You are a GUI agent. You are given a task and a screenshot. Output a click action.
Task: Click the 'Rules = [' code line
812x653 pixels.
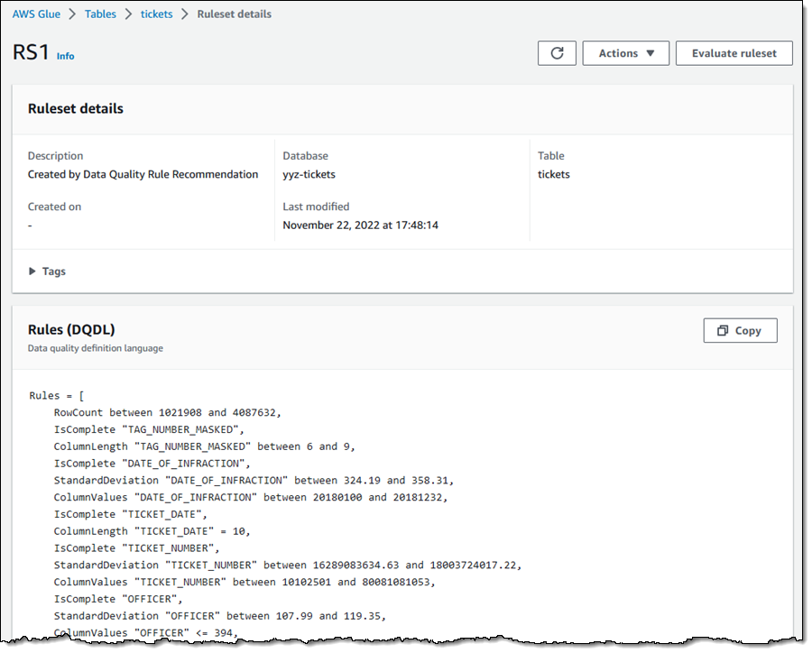pos(57,396)
